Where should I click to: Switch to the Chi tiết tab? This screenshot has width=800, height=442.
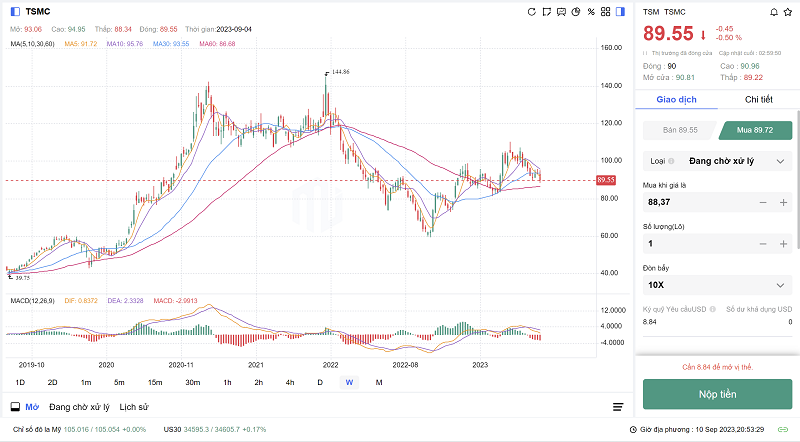[758, 99]
